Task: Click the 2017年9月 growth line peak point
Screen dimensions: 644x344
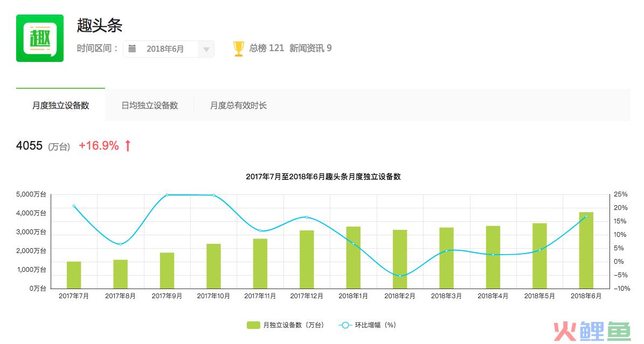Action: pyautogui.click(x=167, y=194)
